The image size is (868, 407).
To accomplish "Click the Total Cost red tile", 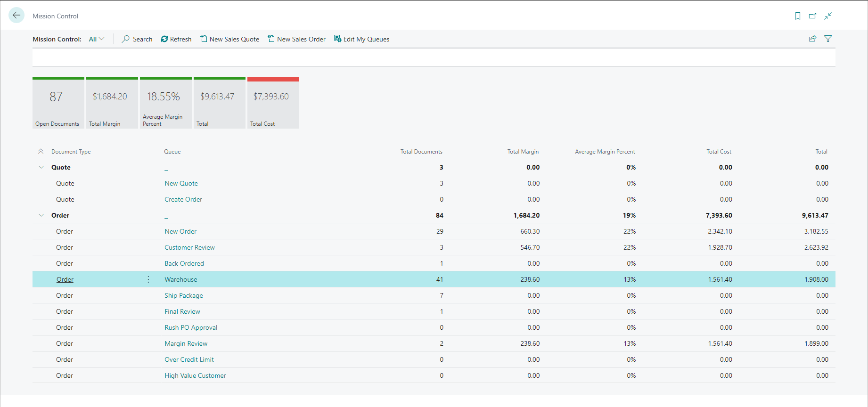I will click(x=273, y=103).
